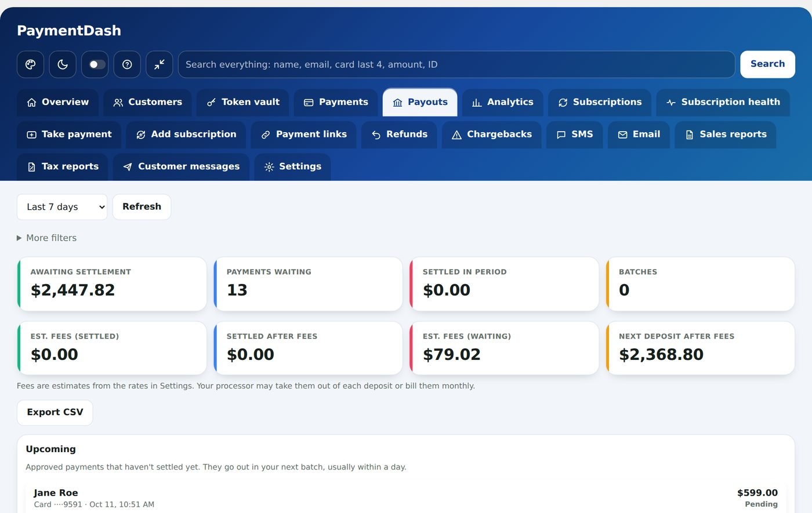Open the Settings tab

pyautogui.click(x=292, y=167)
